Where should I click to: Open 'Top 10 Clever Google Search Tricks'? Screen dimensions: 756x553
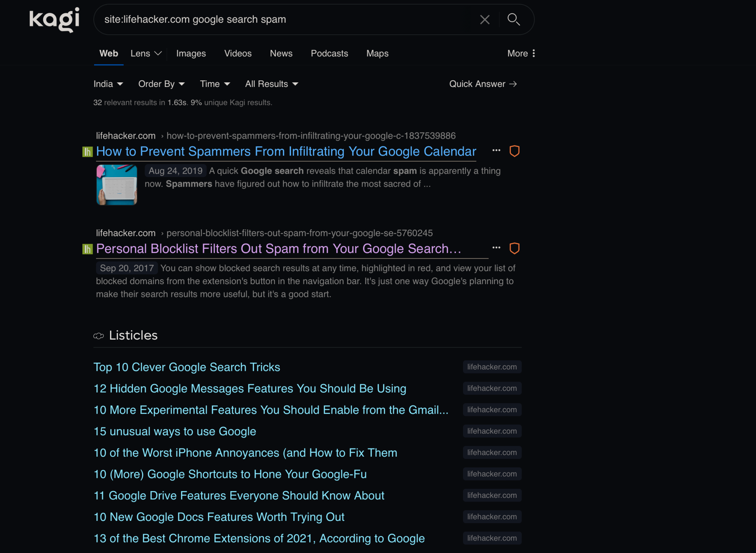point(187,367)
